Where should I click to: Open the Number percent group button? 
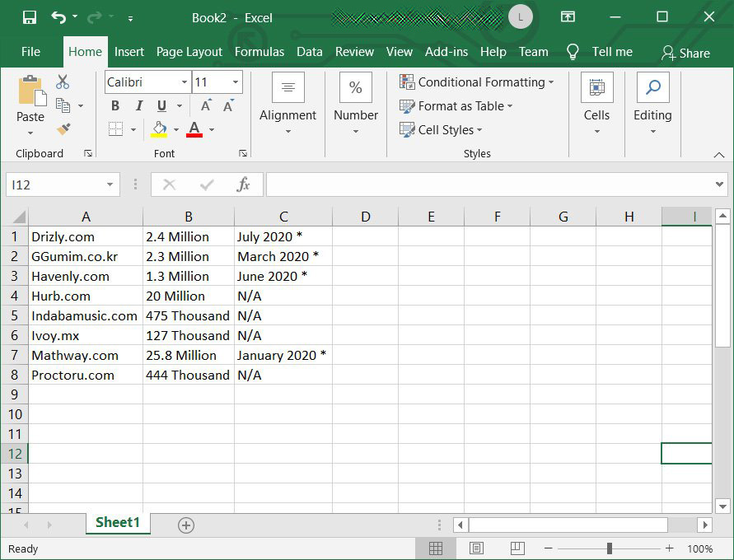tap(356, 103)
